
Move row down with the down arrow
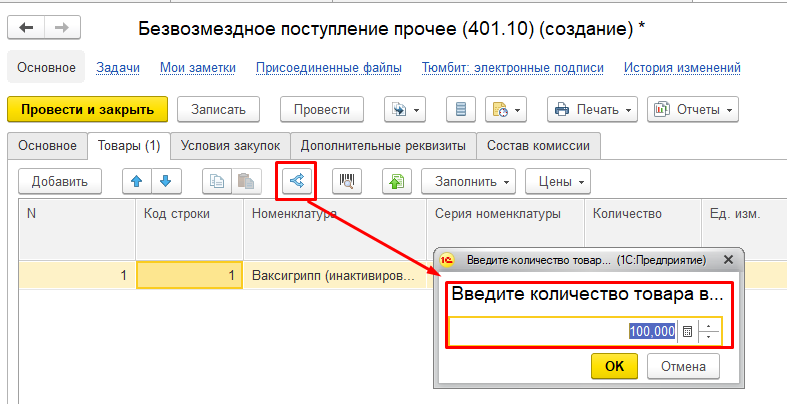[164, 181]
